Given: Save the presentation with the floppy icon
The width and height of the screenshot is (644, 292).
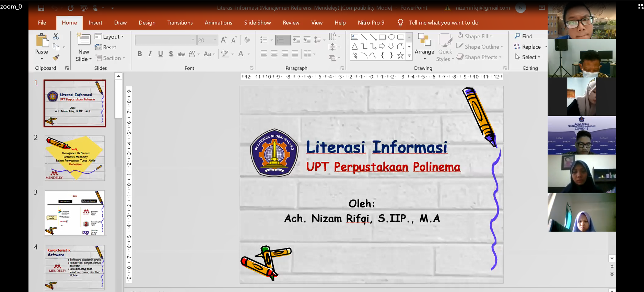Looking at the screenshot, I should point(41,8).
